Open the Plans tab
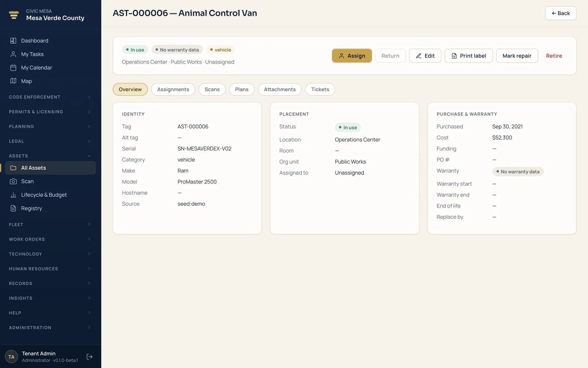The image size is (588, 368). [x=242, y=89]
